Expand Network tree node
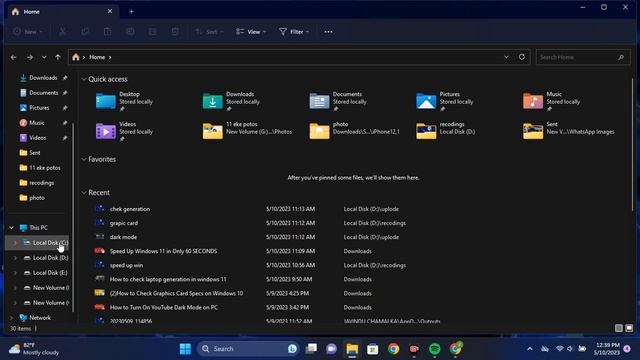Screen dimensions: 640x360 11,318
